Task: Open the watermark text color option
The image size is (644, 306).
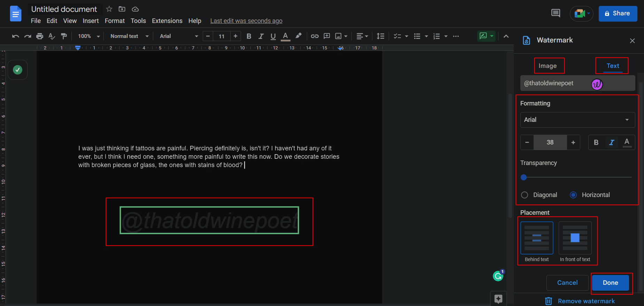Action: pyautogui.click(x=627, y=142)
